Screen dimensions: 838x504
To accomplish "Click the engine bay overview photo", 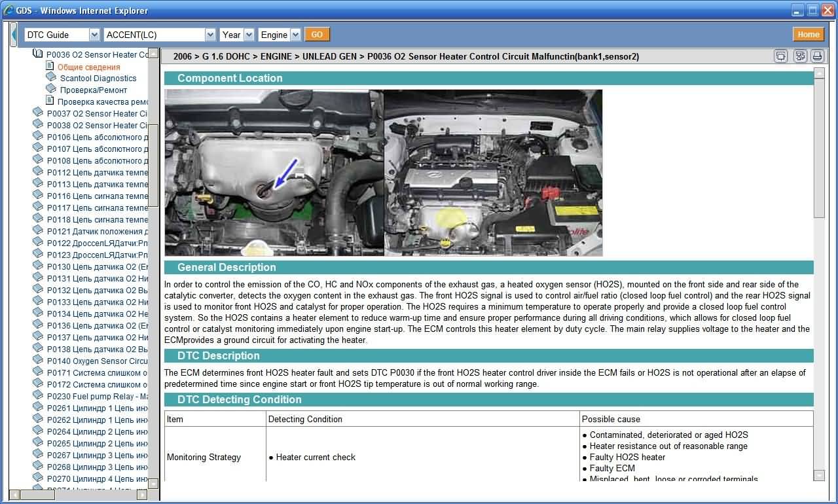I will click(x=493, y=173).
